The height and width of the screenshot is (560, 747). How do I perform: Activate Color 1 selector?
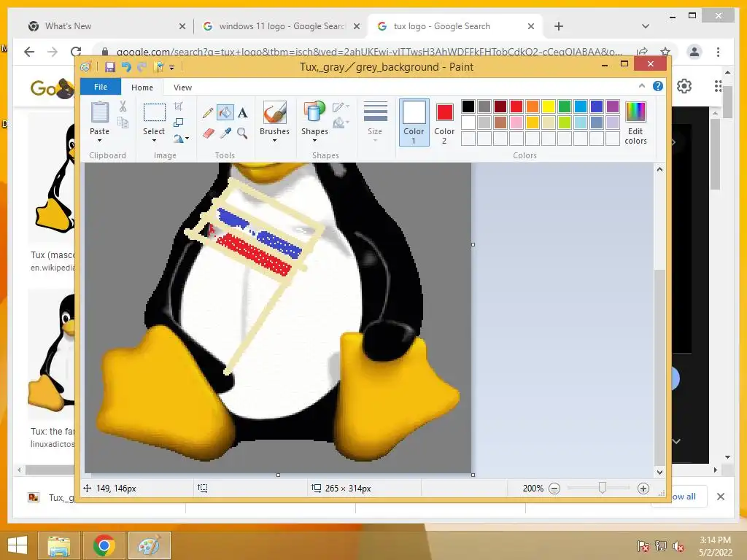[x=414, y=122]
